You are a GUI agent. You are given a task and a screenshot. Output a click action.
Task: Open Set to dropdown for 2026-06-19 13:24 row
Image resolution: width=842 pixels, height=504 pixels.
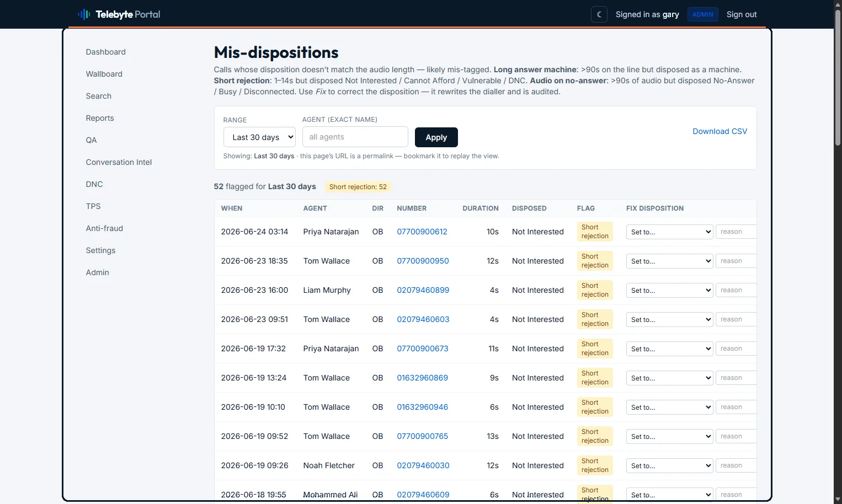[x=669, y=378]
